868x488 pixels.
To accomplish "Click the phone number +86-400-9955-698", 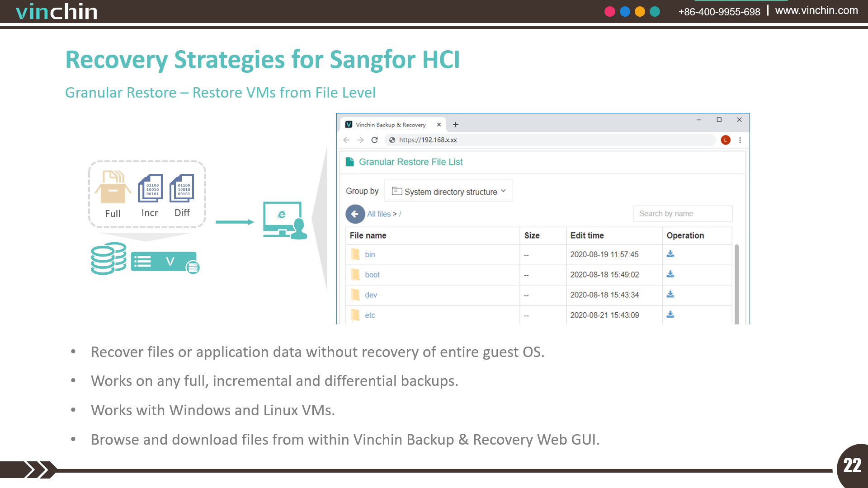I will [x=719, y=12].
